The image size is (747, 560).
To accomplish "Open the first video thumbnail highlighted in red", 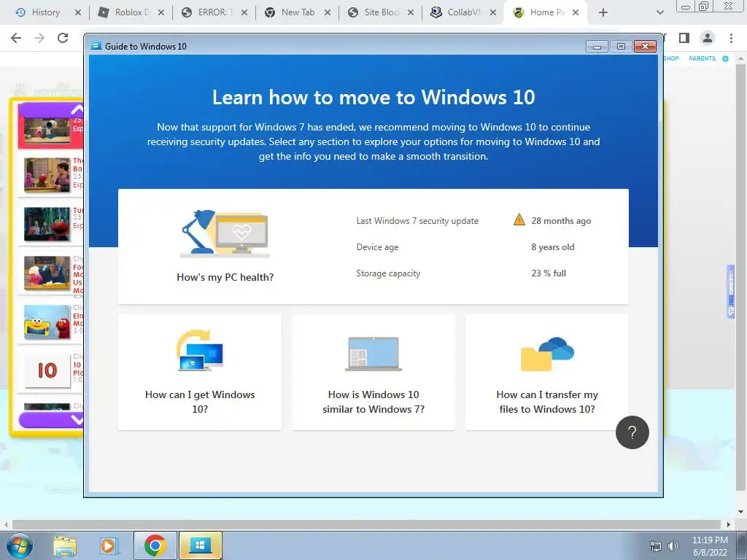I will coord(47,130).
